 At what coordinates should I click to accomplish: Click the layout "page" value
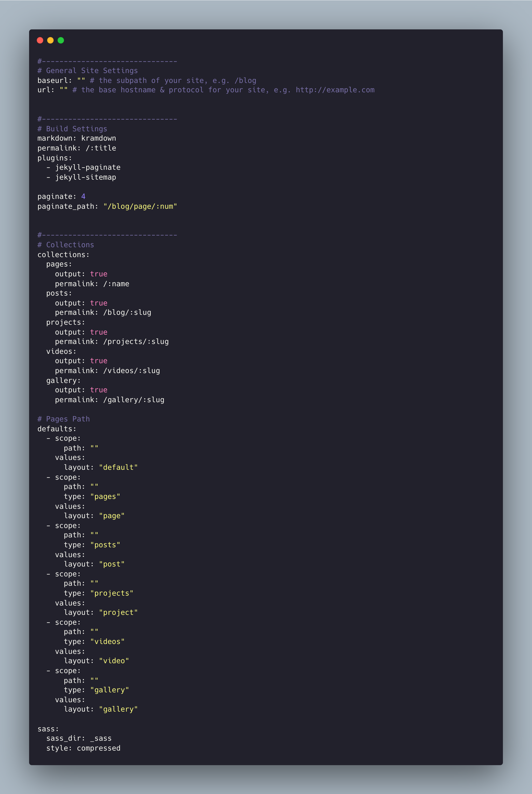112,516
